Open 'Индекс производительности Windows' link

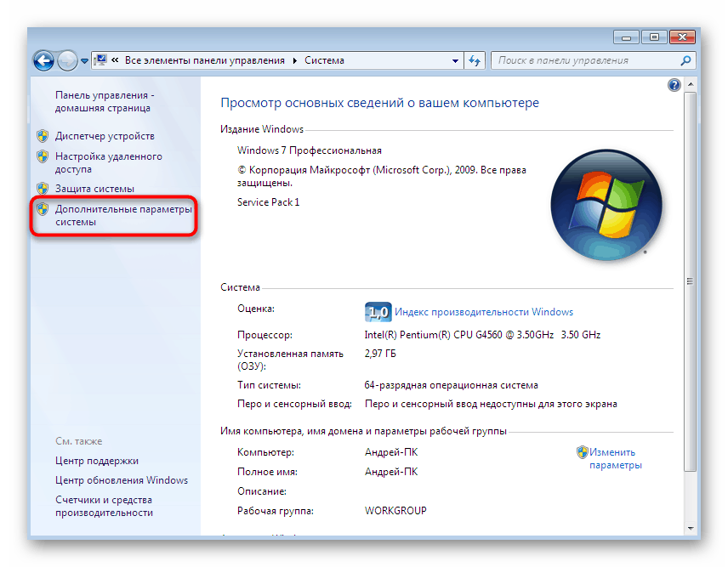(x=484, y=312)
